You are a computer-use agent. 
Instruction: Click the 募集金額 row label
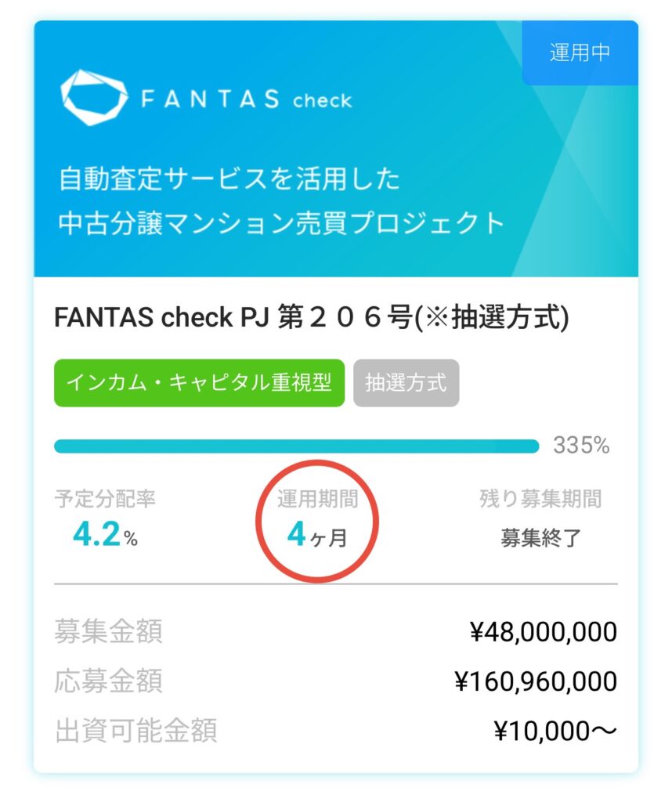(x=108, y=632)
